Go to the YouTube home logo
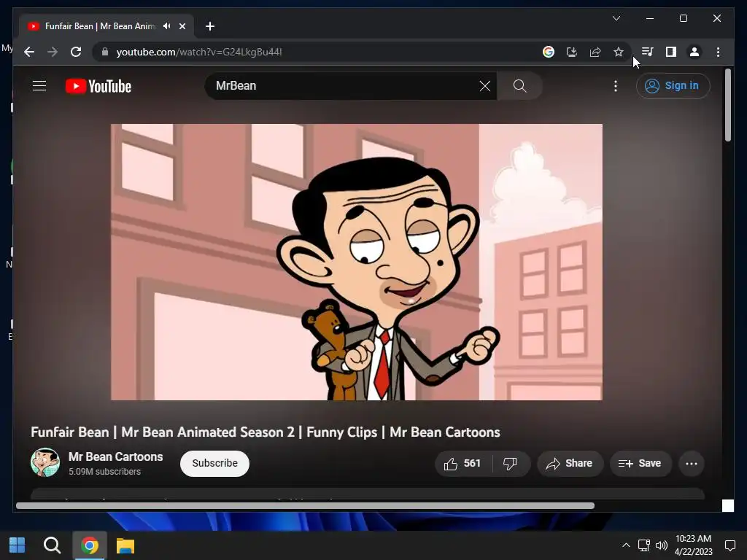The image size is (747, 560). [98, 86]
